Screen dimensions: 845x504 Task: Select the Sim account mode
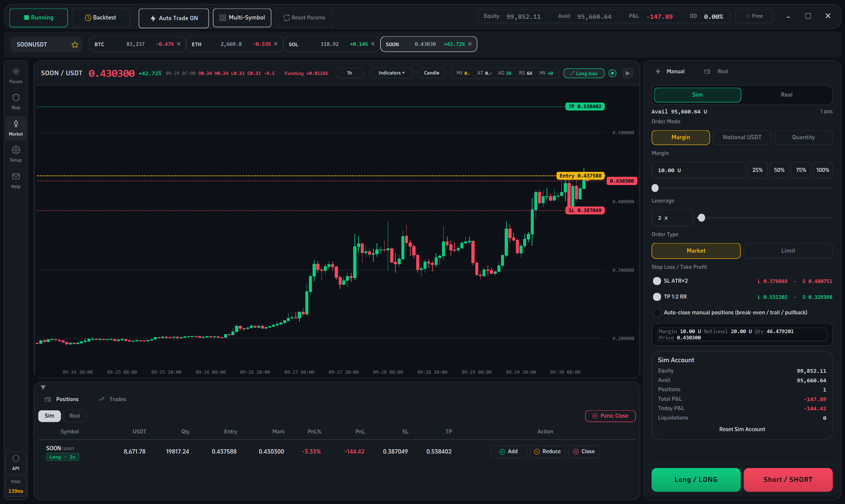[x=697, y=95]
